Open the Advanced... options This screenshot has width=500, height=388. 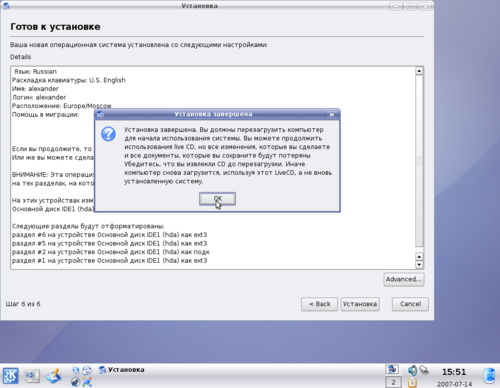[404, 279]
